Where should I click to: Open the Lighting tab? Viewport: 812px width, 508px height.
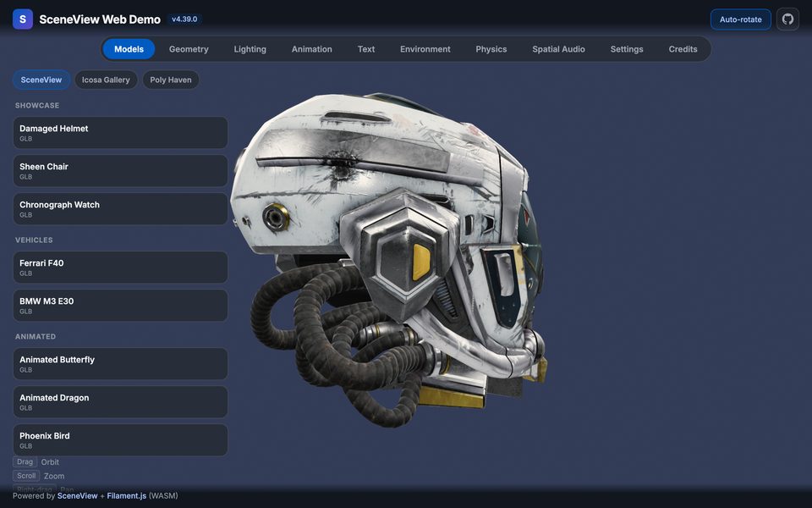[x=250, y=49]
